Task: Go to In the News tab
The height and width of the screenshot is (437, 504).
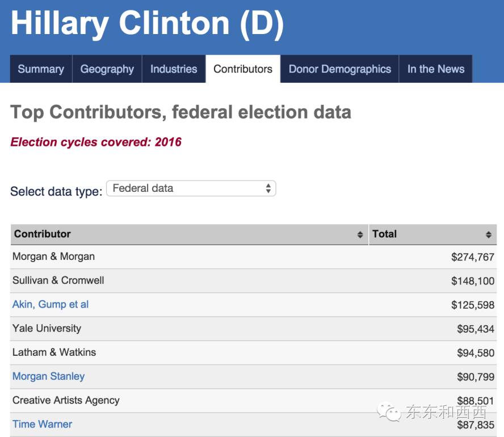Action: [436, 69]
